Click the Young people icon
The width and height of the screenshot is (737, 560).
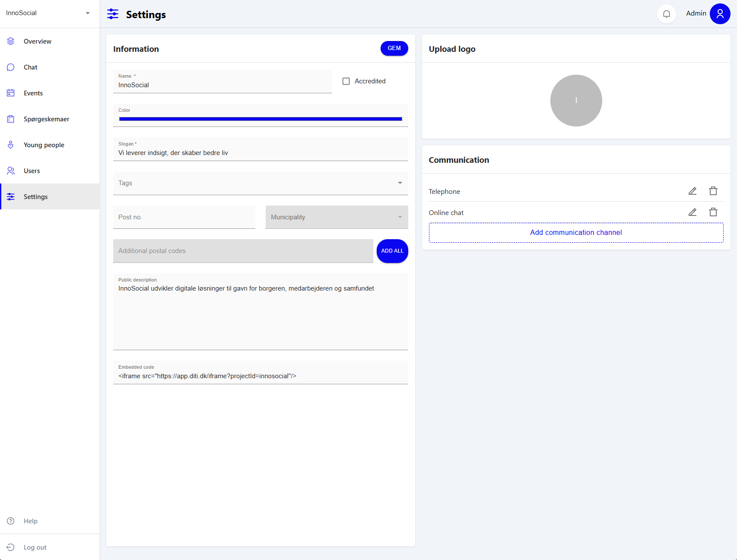[x=11, y=145]
